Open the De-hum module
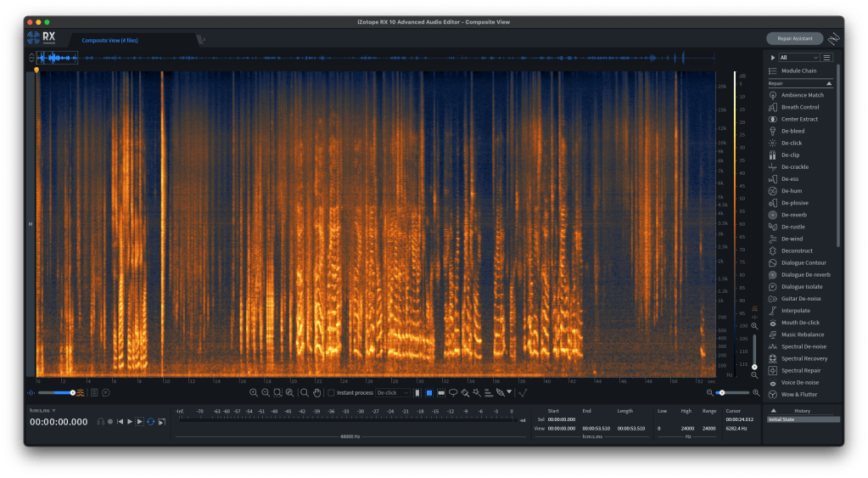The height and width of the screenshot is (478, 868). (x=792, y=191)
